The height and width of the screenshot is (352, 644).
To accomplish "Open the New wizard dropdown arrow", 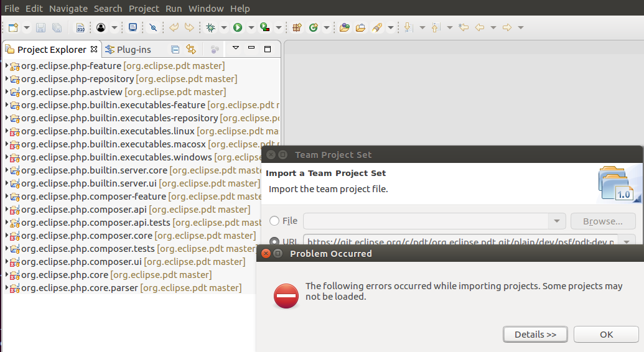I will point(27,27).
